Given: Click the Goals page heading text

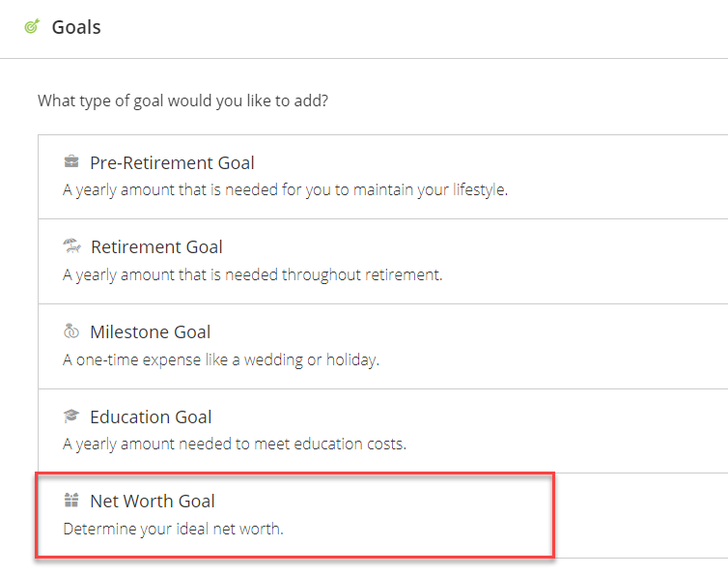Looking at the screenshot, I should pyautogui.click(x=76, y=27).
